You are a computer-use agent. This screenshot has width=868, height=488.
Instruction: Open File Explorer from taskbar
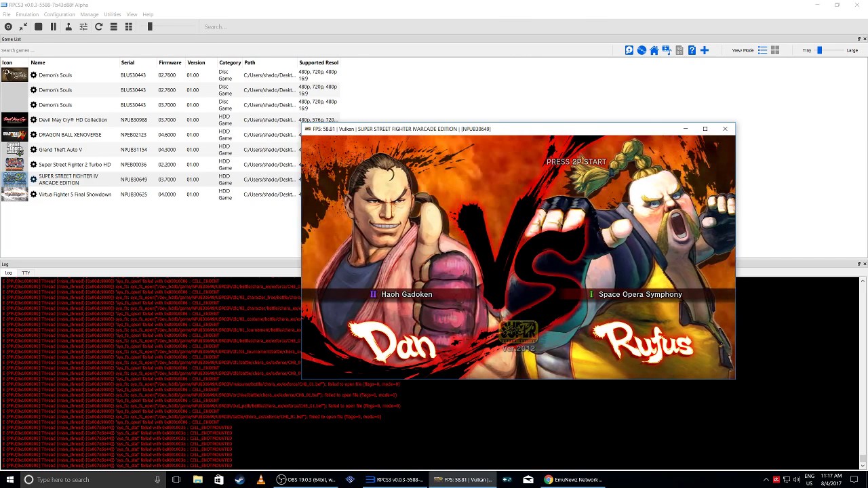click(x=197, y=479)
